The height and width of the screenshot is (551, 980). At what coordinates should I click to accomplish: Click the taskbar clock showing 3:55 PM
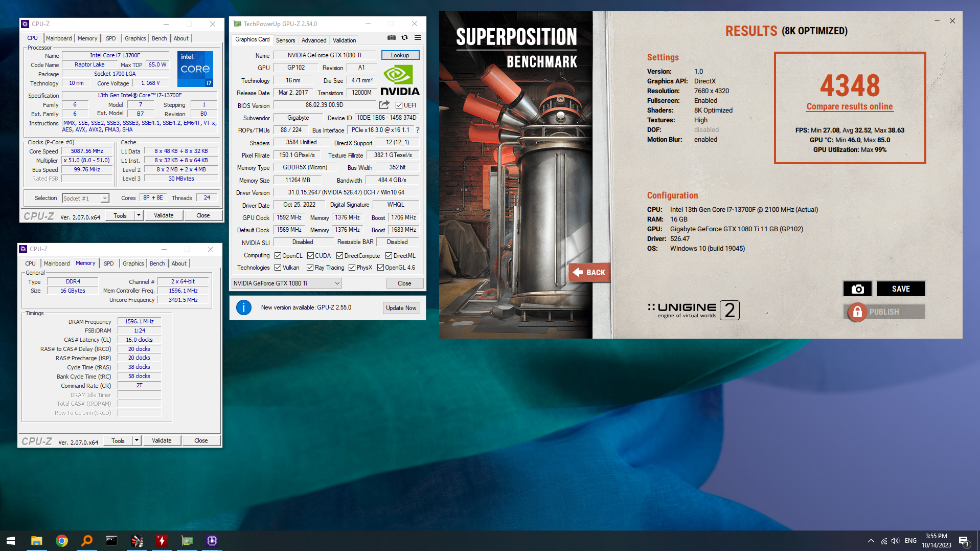937,541
